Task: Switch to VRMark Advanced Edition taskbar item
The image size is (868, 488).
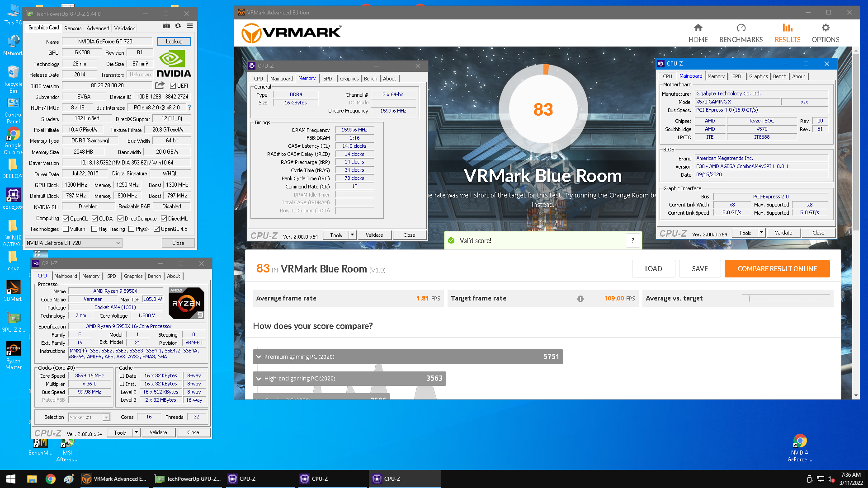Action: pos(114,479)
